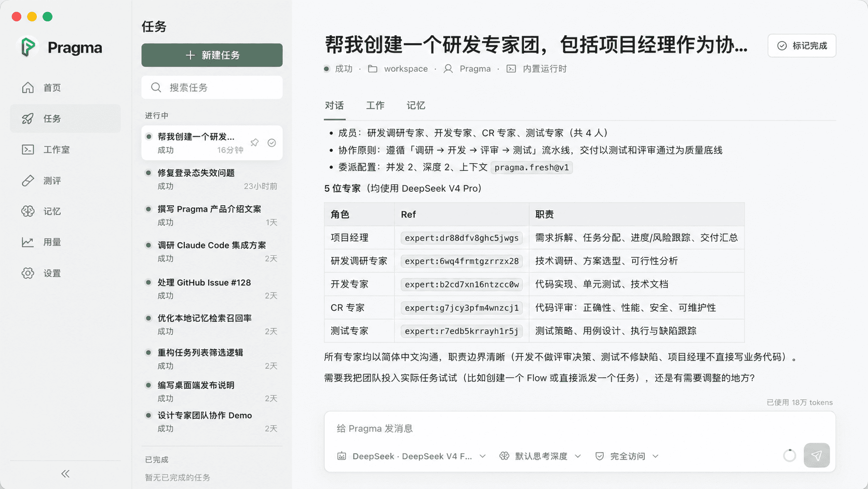The height and width of the screenshot is (489, 868).
Task: Open the 编写桌面端发布说明 task
Action: [x=212, y=391]
